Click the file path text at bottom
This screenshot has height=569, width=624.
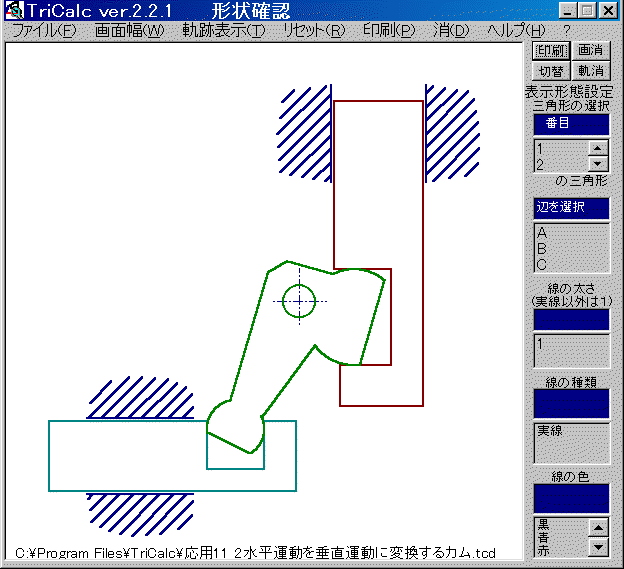point(255,553)
